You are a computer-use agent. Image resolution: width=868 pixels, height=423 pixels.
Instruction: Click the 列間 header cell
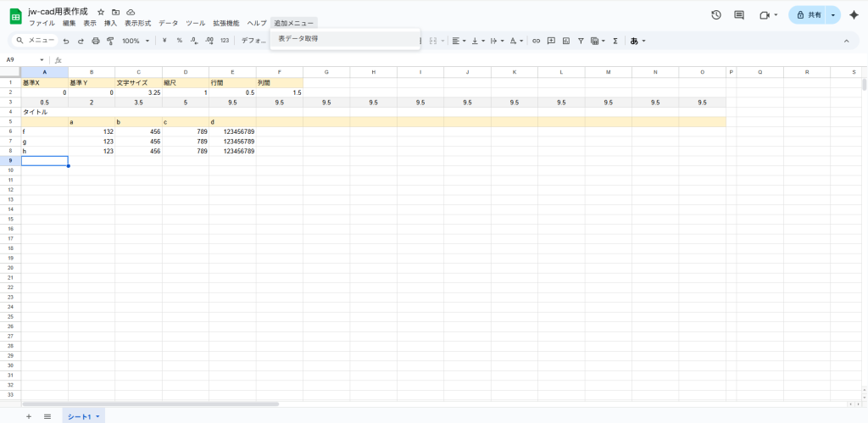coord(280,82)
